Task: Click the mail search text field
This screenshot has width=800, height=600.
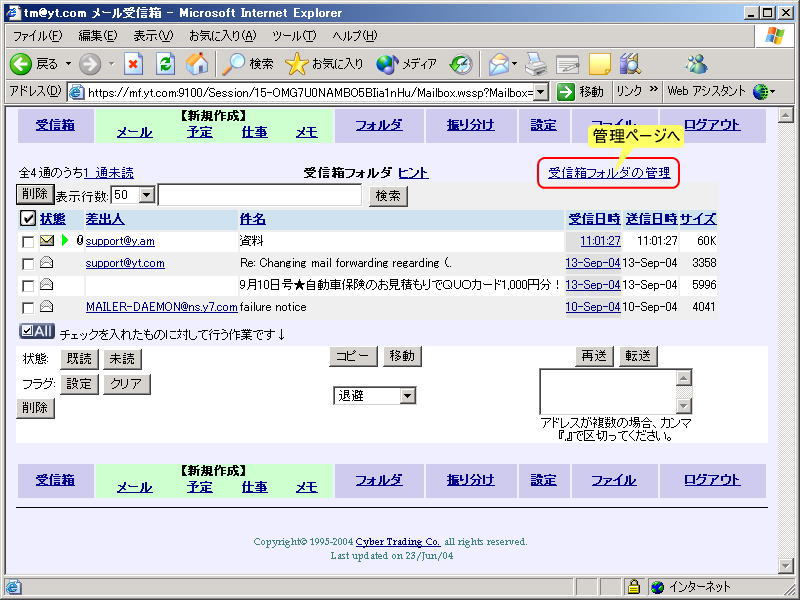Action: pos(260,195)
